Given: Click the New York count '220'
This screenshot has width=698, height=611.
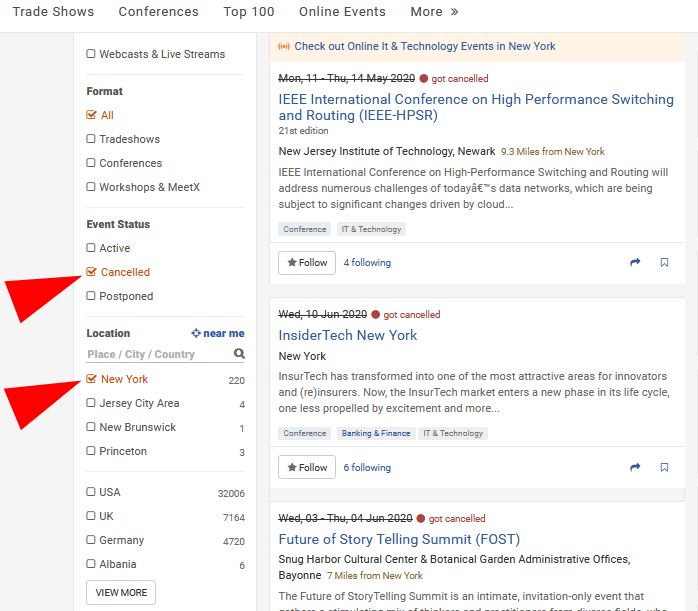Looking at the screenshot, I should (236, 380).
